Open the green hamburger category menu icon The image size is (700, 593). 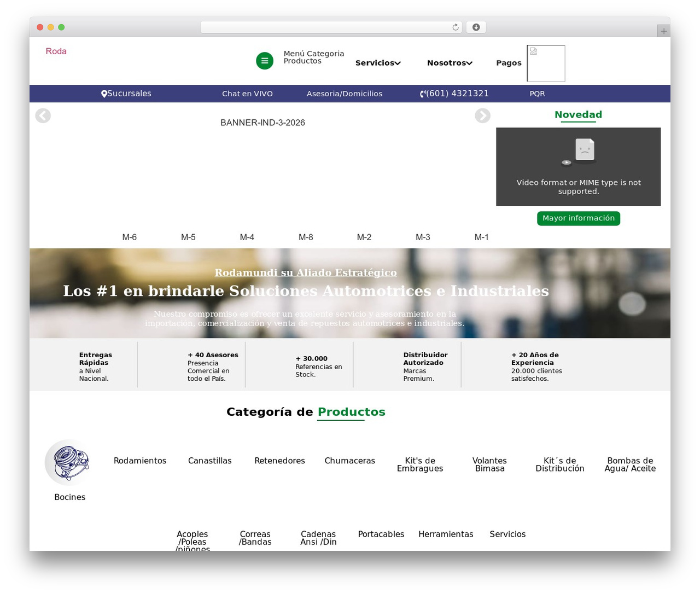pyautogui.click(x=265, y=61)
